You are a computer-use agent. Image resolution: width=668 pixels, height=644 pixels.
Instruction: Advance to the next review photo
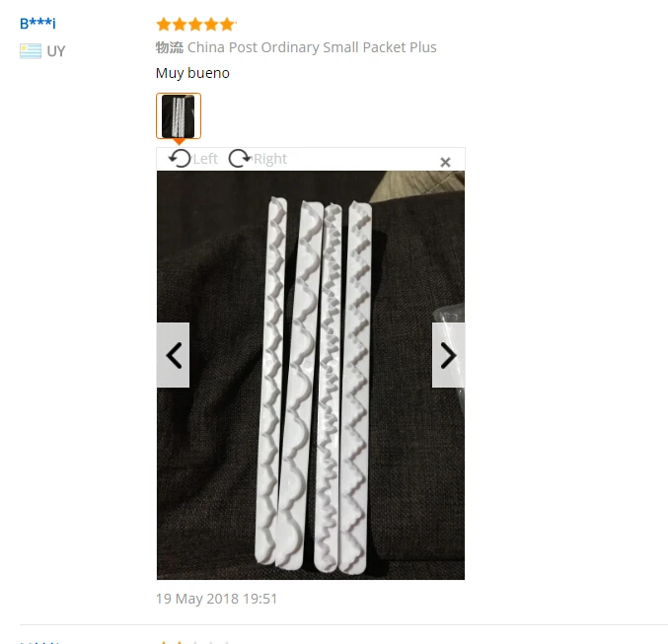pos(448,355)
